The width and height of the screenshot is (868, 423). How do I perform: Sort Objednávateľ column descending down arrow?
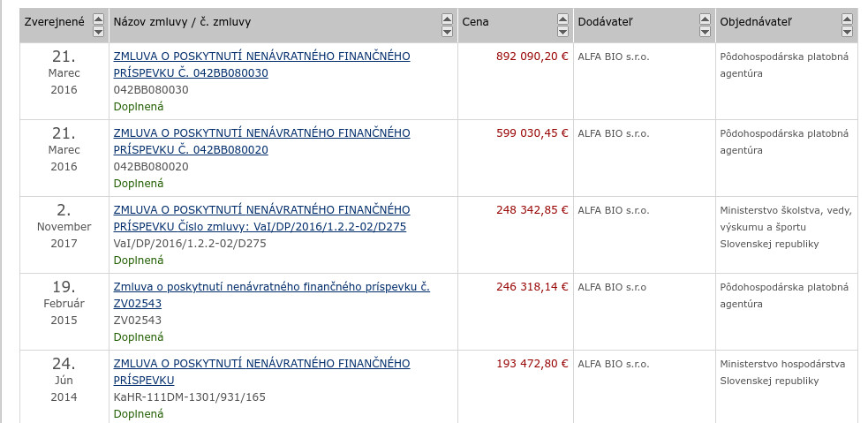(847, 32)
